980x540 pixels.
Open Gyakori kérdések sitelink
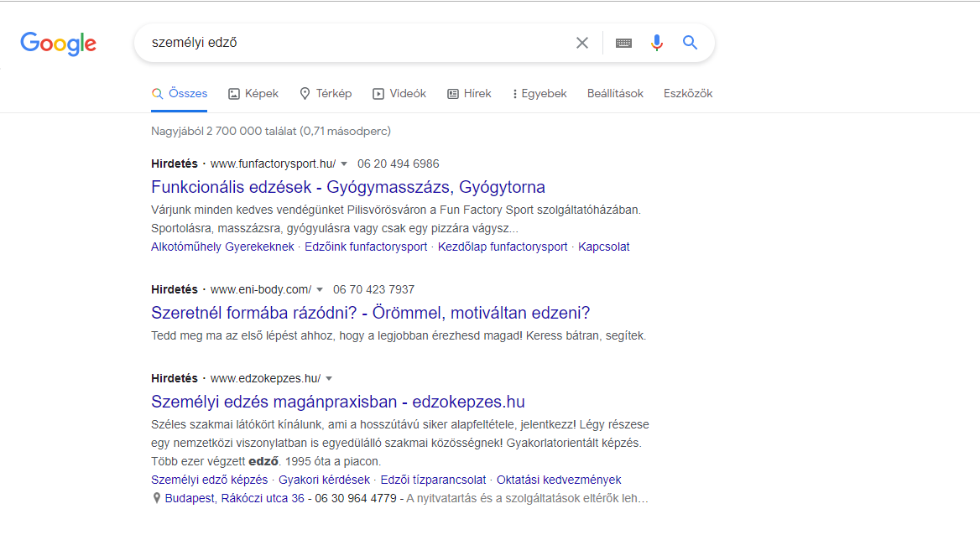(324, 480)
